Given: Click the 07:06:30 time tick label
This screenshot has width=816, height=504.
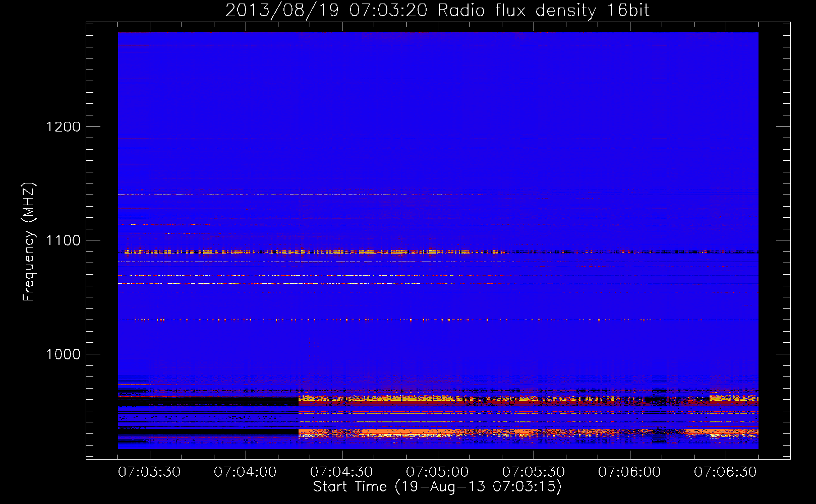Looking at the screenshot, I should [725, 472].
